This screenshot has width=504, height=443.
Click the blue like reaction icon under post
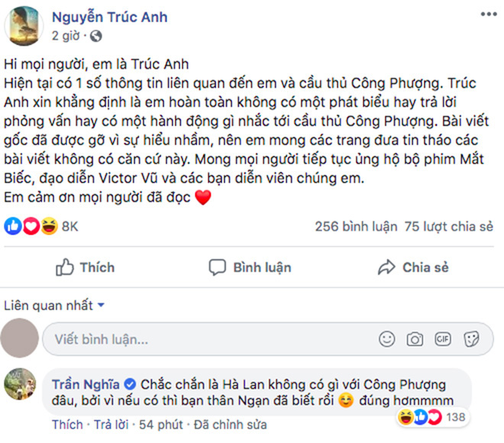click(13, 226)
